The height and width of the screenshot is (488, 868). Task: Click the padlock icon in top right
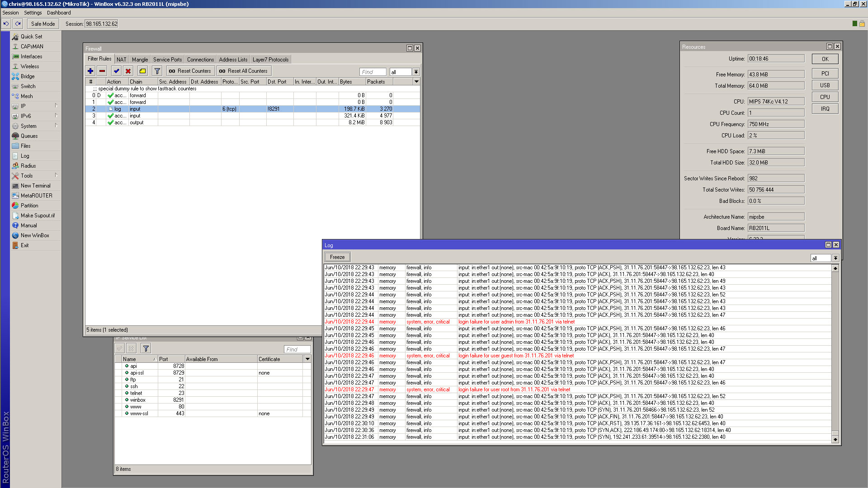pyautogui.click(x=862, y=23)
